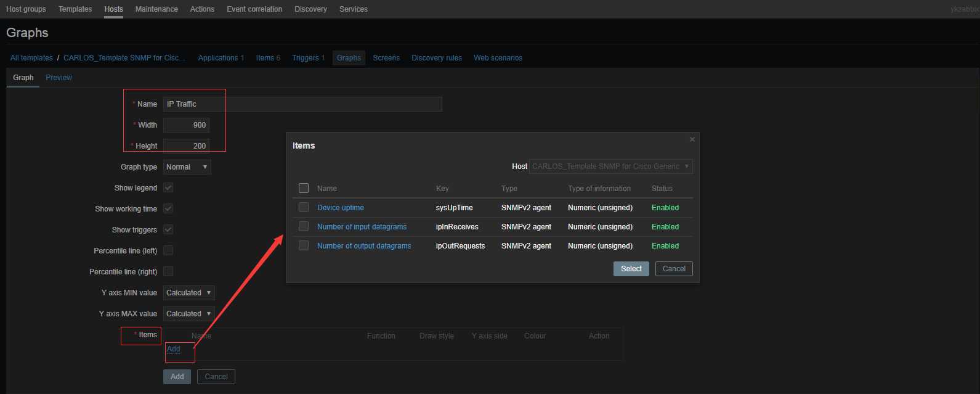Switch to the Graph tab
This screenshot has width=980, height=394.
[23, 77]
